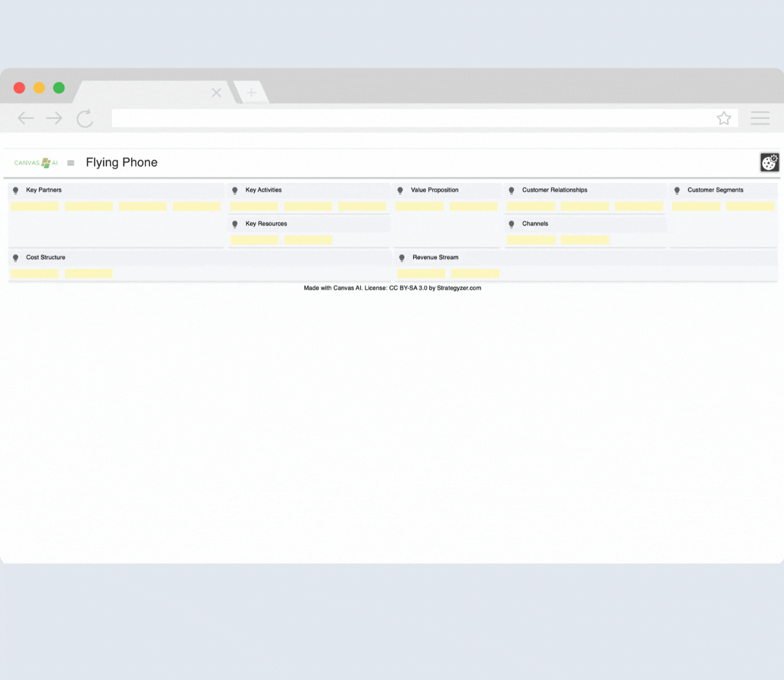This screenshot has width=784, height=680.
Task: Open cookie settings icon at top right
Action: (769, 162)
